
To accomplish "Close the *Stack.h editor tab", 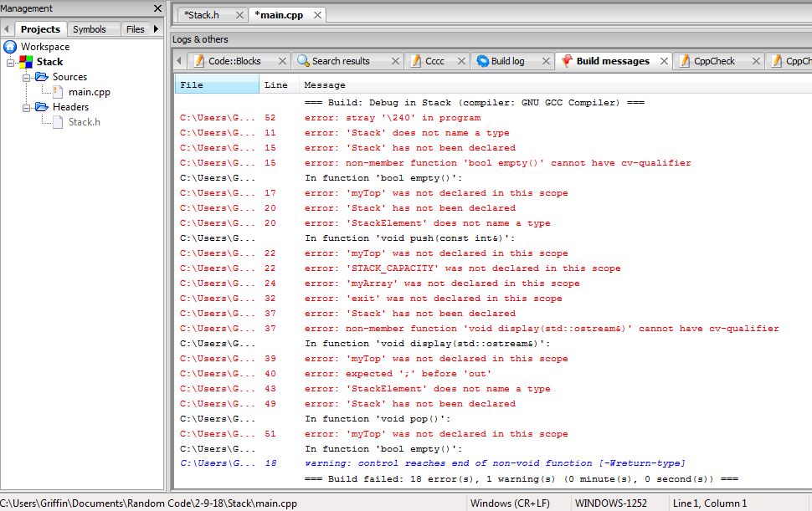I will click(x=239, y=15).
